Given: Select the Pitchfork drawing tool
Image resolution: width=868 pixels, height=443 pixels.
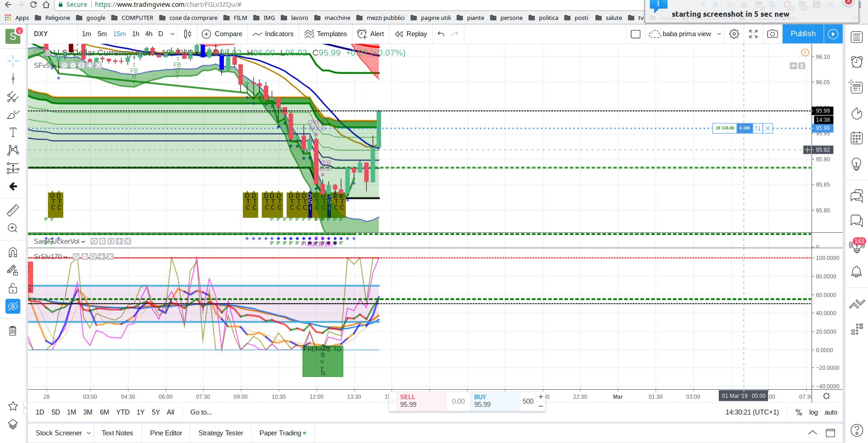Looking at the screenshot, I should click(13, 97).
